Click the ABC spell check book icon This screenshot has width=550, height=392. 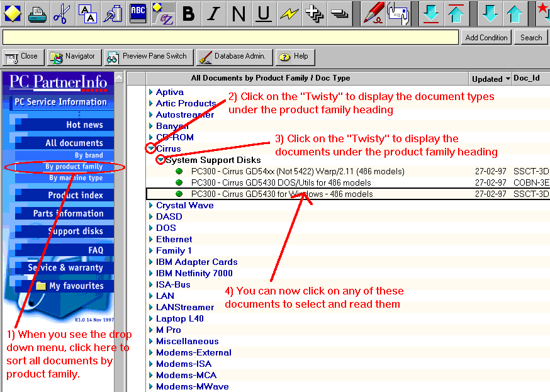(x=137, y=13)
